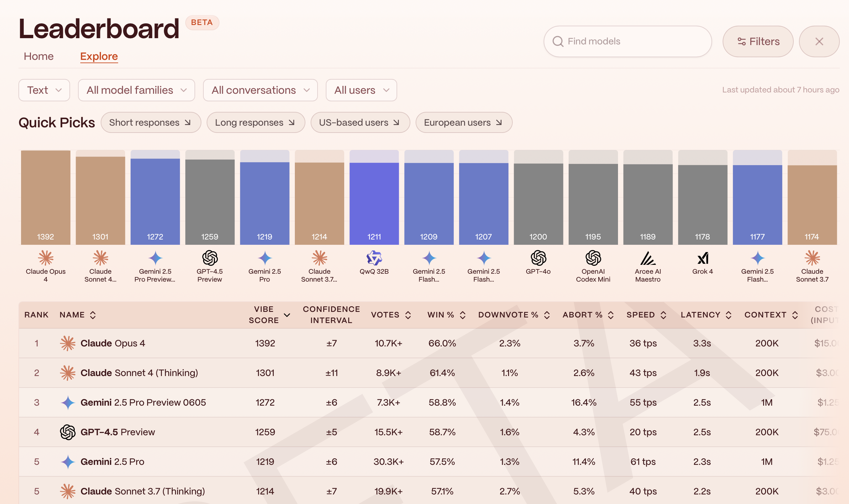Open the GPT-4.5 Preview table entry
This screenshot has width=849, height=504.
[118, 432]
